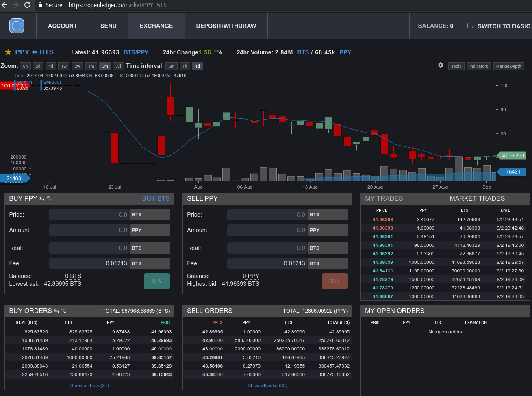
Task: Set chart zoom to 2w
Action: click(77, 66)
